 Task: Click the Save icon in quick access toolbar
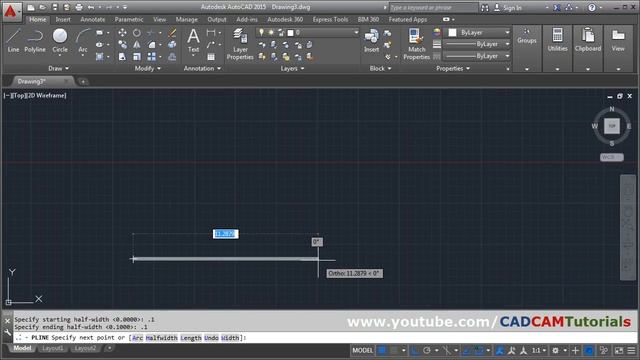point(55,7)
